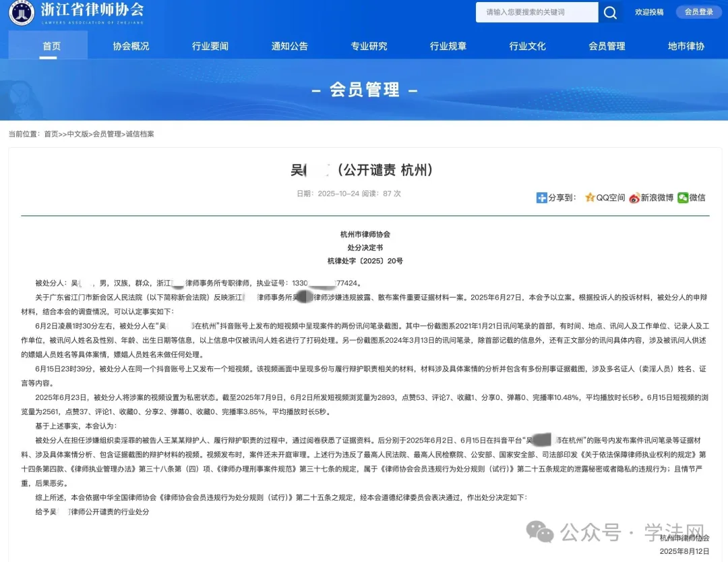The width and height of the screenshot is (728, 562).
Task: Click the 浙江省律师协会 site title text
Action: (92, 9)
